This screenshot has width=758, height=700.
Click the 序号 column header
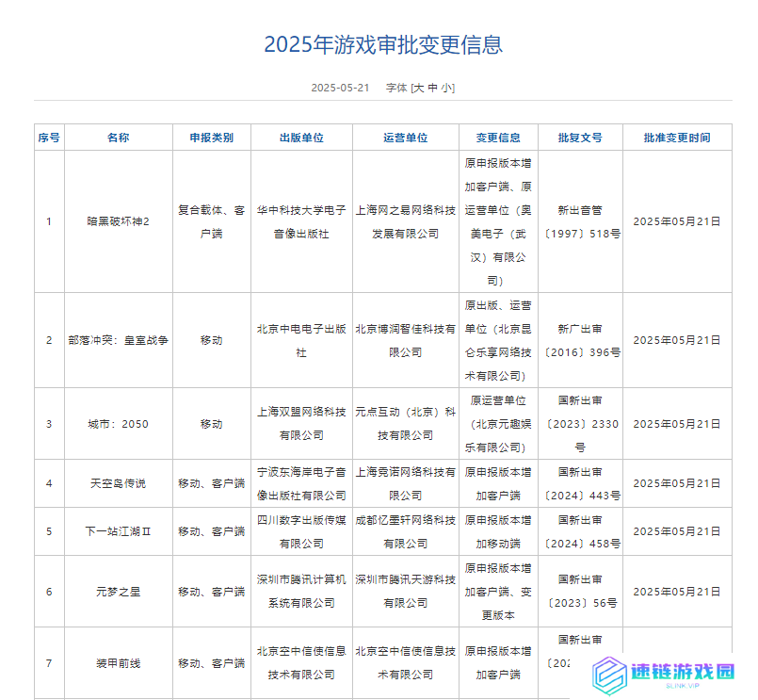[49, 138]
